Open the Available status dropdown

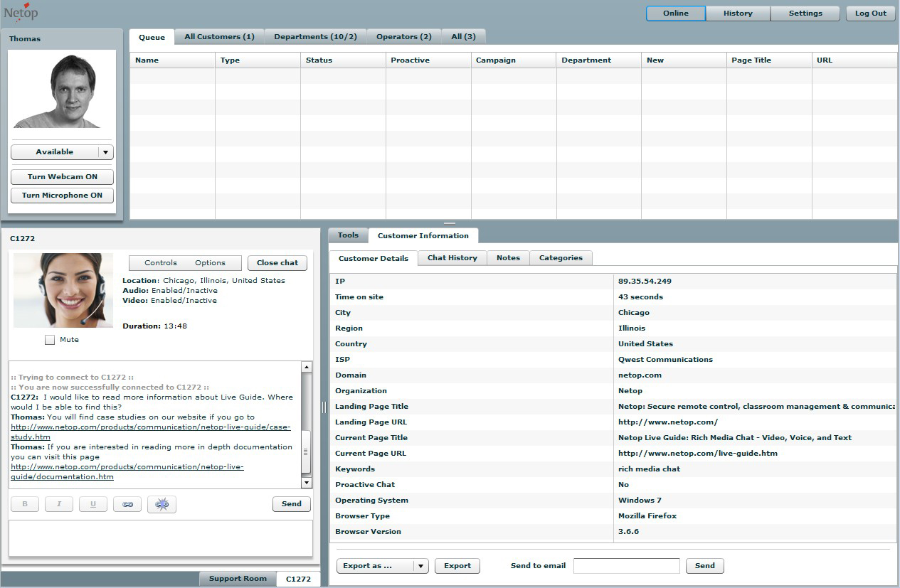click(105, 152)
